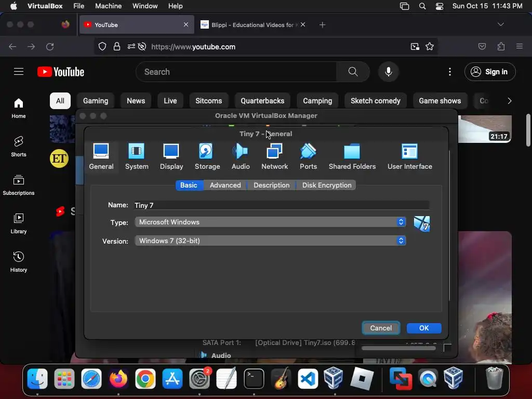Open YouTube settings three-dot menu
532x399 pixels.
click(x=450, y=72)
